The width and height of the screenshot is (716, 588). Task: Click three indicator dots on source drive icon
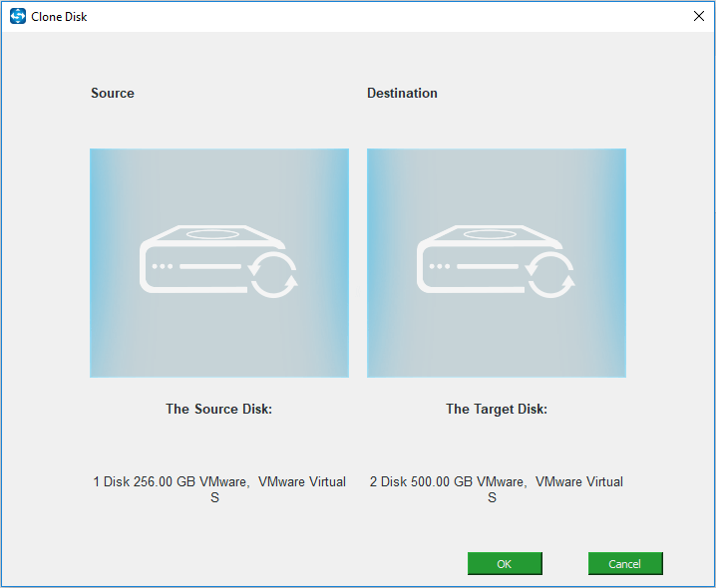[160, 267]
